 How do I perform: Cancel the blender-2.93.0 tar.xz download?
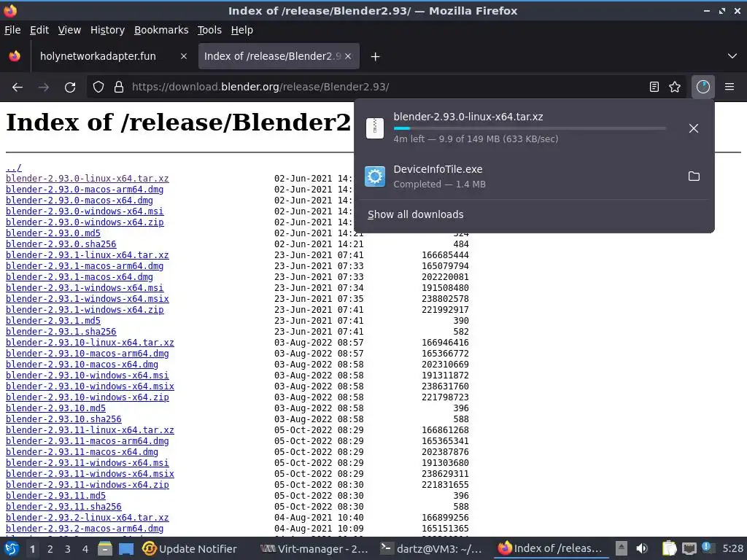(x=694, y=128)
